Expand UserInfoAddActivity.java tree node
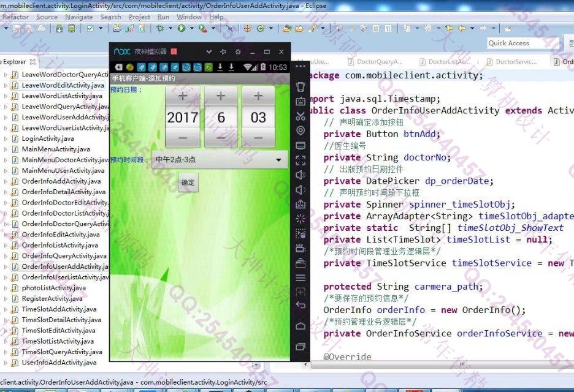 [6, 363]
